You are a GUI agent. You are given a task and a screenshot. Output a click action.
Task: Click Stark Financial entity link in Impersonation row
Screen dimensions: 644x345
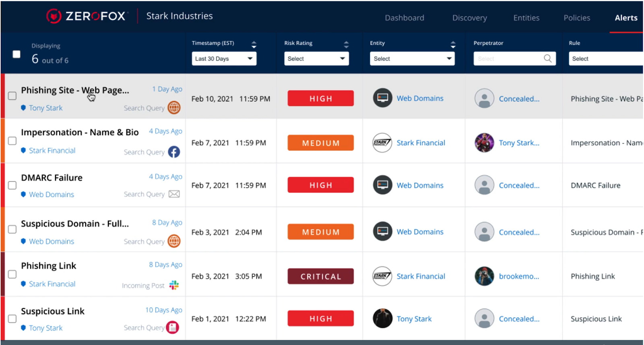[x=421, y=143]
